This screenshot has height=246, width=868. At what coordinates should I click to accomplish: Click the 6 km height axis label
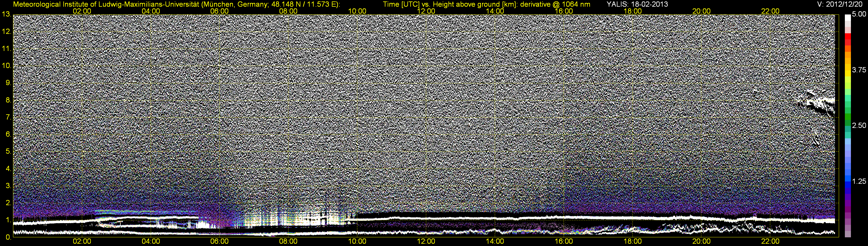pyautogui.click(x=8, y=135)
